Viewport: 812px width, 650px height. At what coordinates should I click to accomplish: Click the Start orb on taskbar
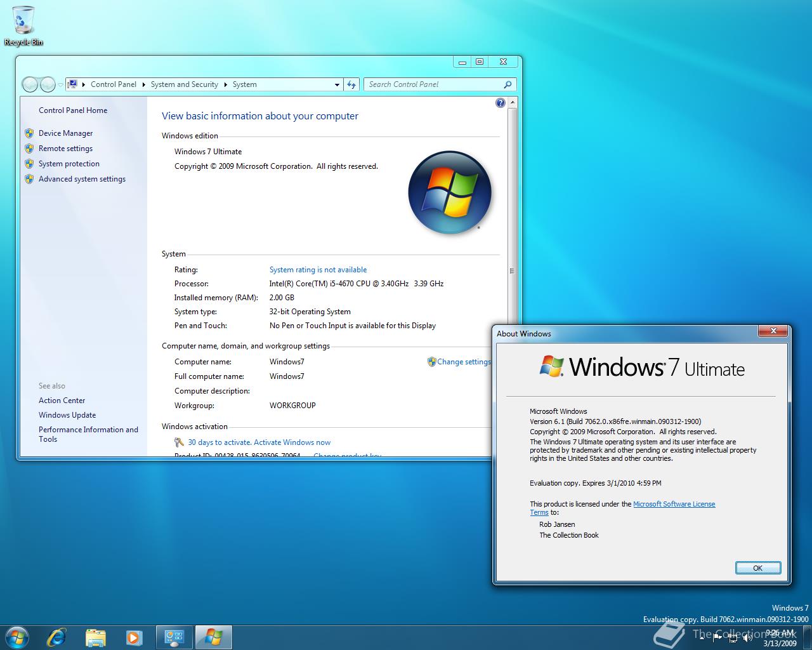[x=16, y=637]
